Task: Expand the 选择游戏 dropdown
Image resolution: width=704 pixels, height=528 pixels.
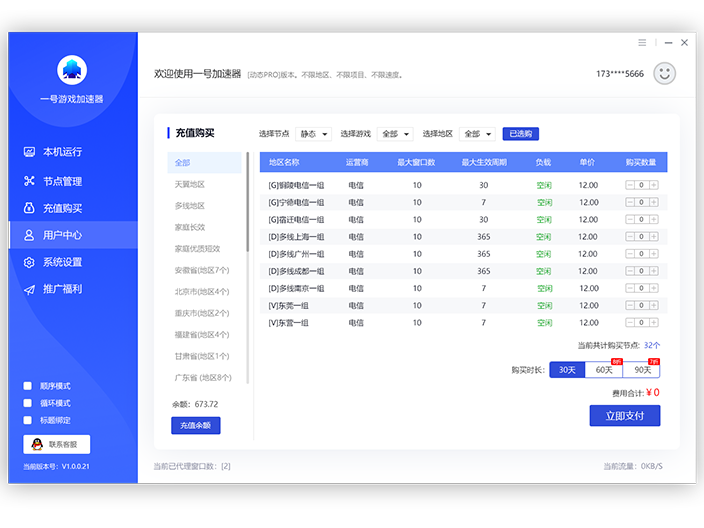Action: tap(395, 134)
